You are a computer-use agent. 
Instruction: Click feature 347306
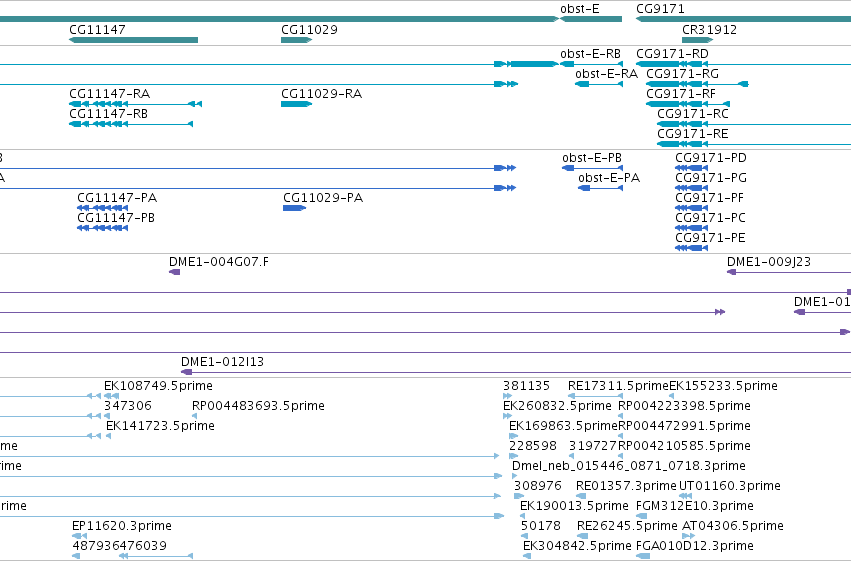pos(128,406)
